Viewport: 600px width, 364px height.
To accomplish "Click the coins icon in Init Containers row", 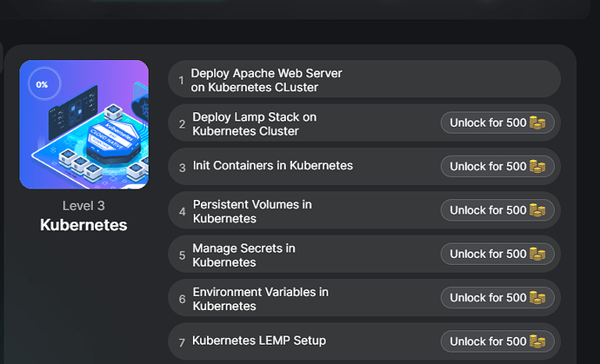I will [x=537, y=166].
